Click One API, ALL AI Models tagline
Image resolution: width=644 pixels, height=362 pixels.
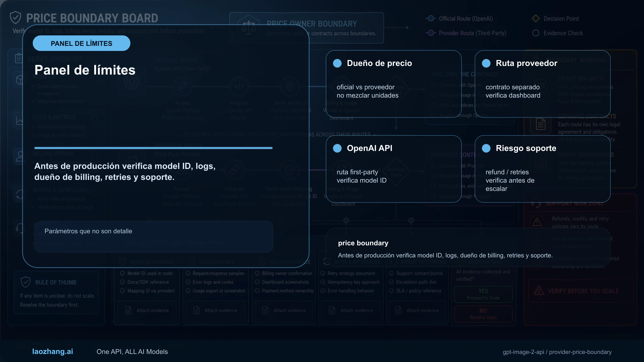(132, 352)
